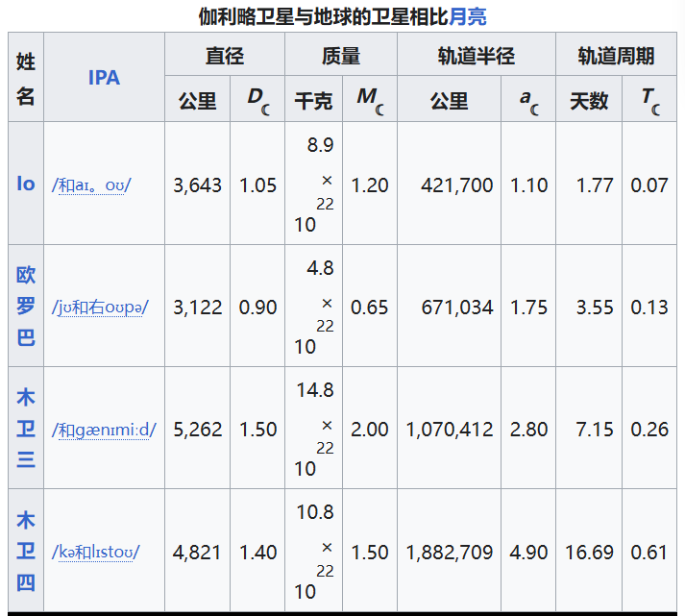685x616 pixels.
Task: Click the 轨道周期 column group header
Action: point(616,56)
